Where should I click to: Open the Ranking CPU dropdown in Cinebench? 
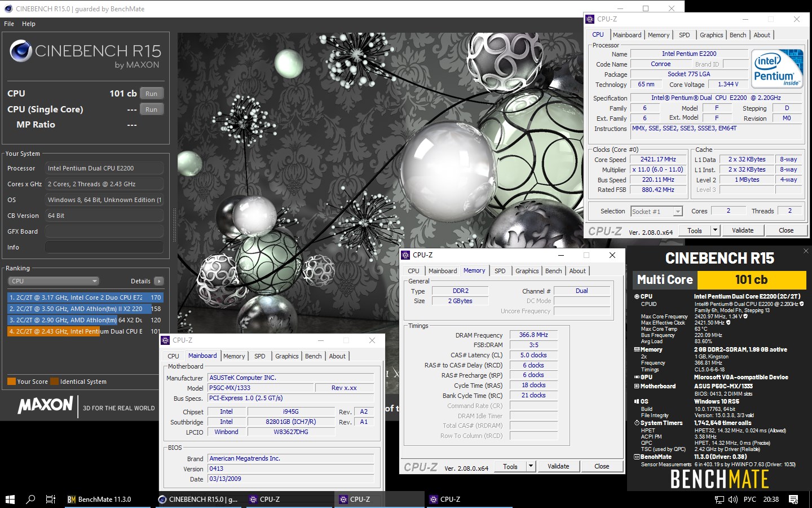[54, 281]
